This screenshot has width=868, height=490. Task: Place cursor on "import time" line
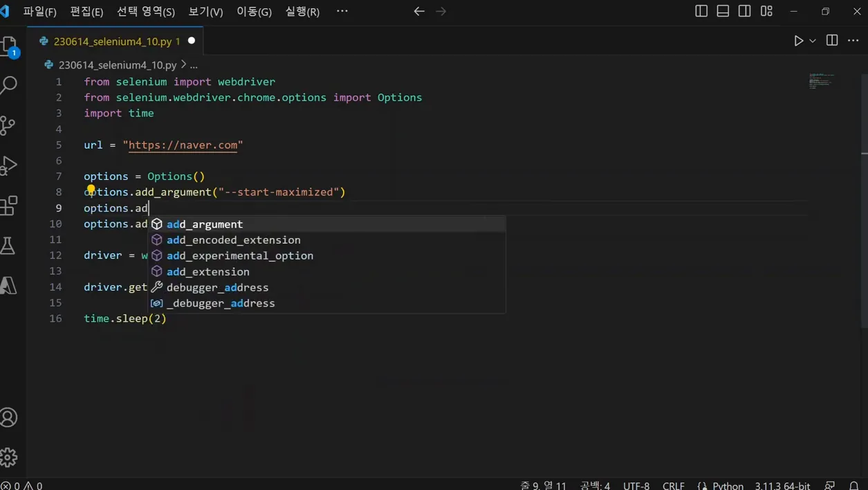coord(119,113)
